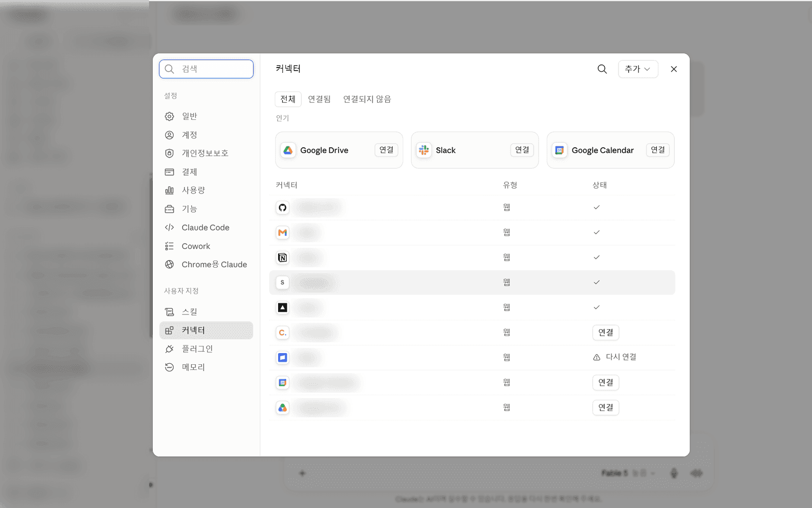This screenshot has width=812, height=508.
Task: Click 연결 in the Google Calendar list row
Action: coord(605,383)
